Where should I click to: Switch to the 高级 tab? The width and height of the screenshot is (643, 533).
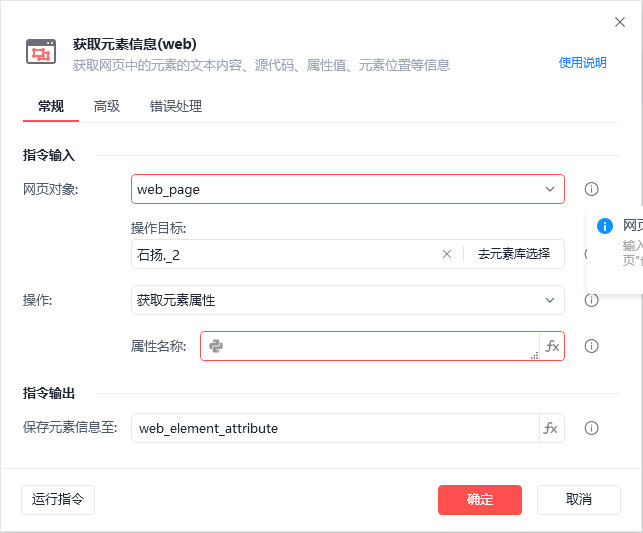click(107, 106)
